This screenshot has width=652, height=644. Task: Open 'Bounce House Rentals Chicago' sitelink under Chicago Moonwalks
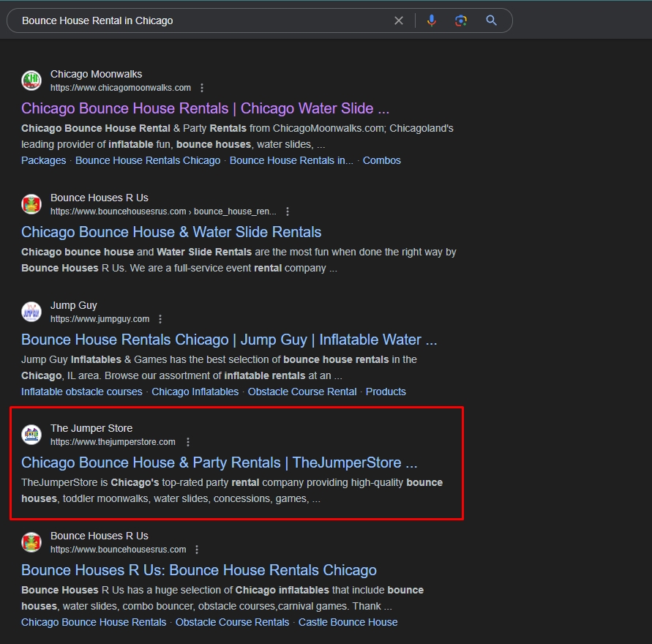[x=148, y=160]
